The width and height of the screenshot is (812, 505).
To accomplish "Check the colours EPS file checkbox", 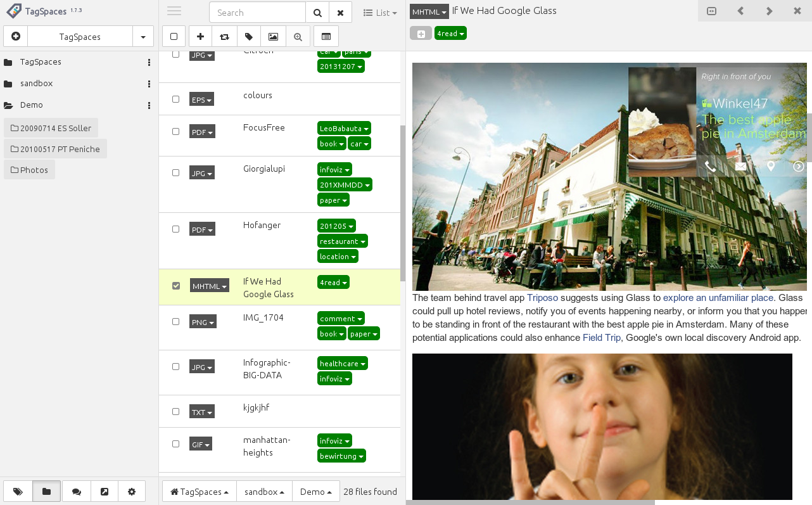I will [176, 99].
